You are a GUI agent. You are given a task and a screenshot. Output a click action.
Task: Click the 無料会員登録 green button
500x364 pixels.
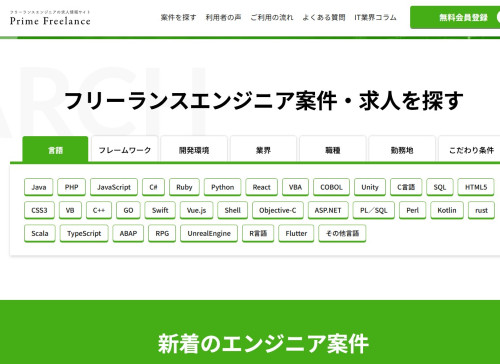point(455,17)
